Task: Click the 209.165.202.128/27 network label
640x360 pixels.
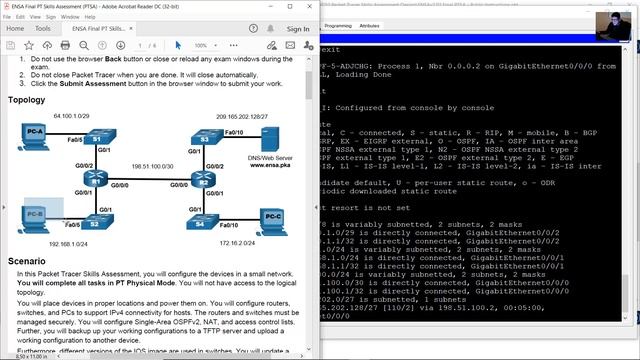Action: click(242, 116)
